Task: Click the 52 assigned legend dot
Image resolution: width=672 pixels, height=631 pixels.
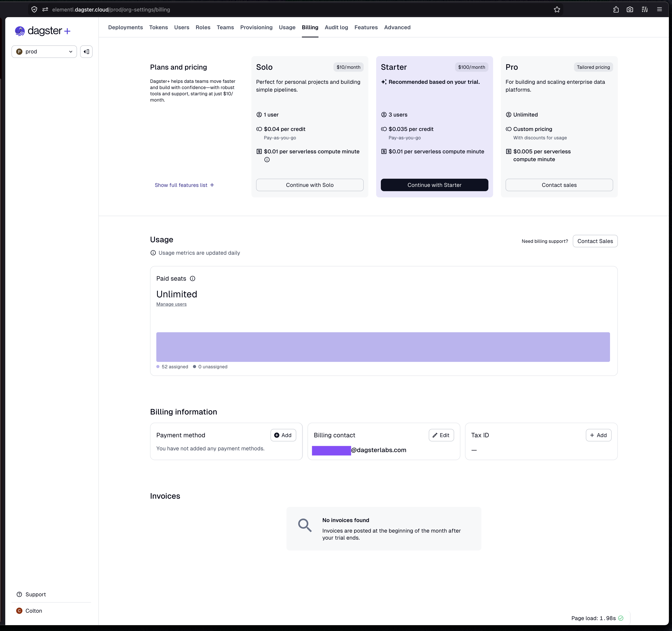Action: (x=158, y=367)
